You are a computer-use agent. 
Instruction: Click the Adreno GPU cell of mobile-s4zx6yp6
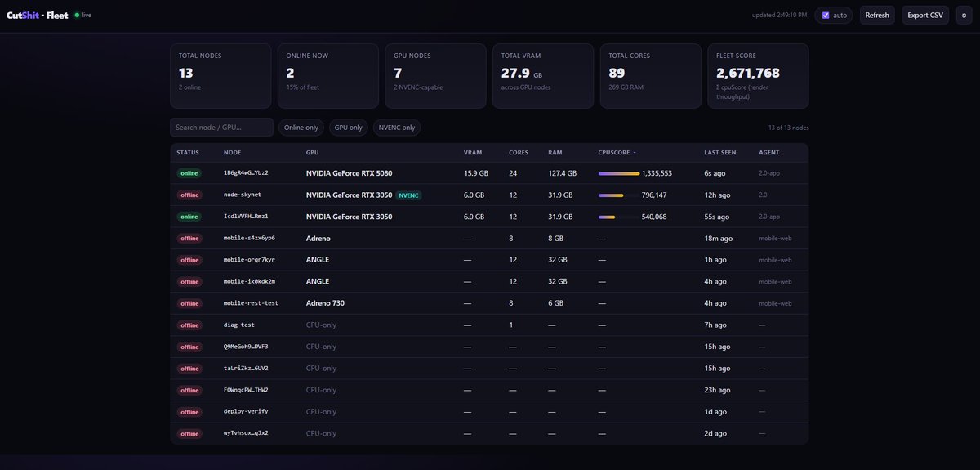point(318,239)
